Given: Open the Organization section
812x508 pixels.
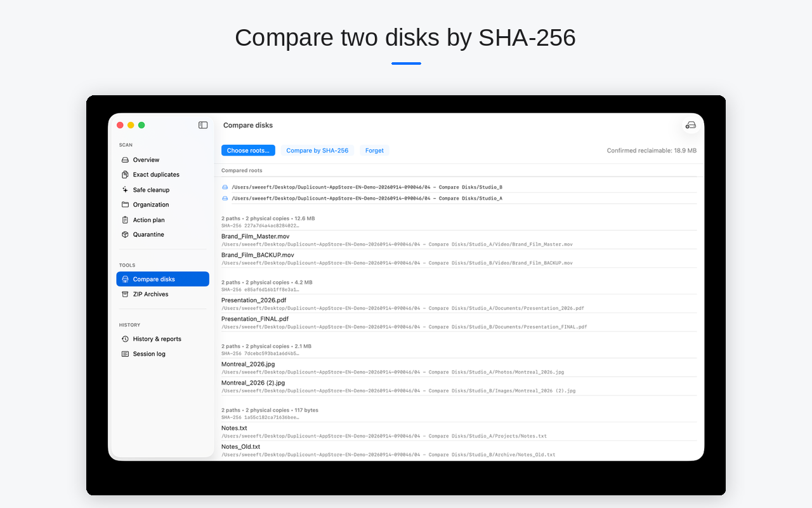Looking at the screenshot, I should pyautogui.click(x=162, y=204).
